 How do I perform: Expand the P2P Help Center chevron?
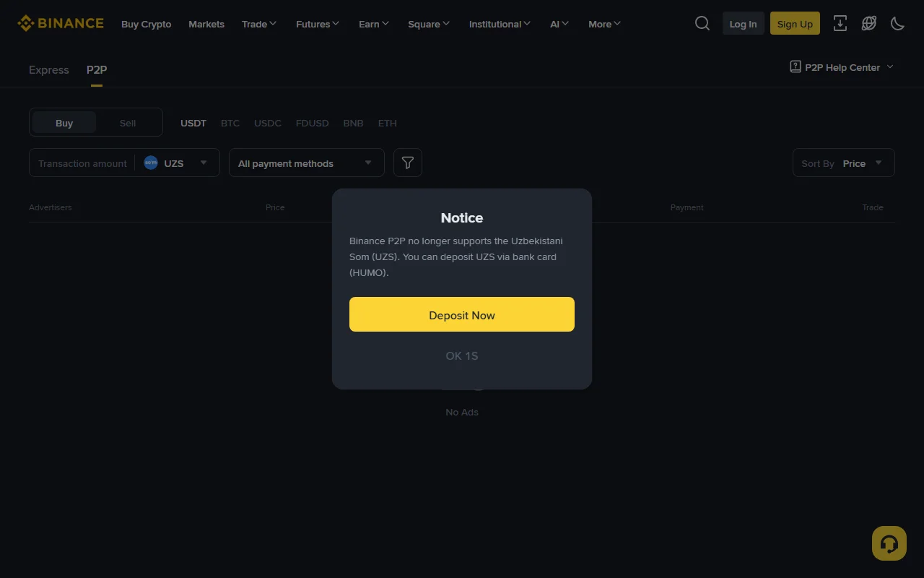pyautogui.click(x=890, y=66)
